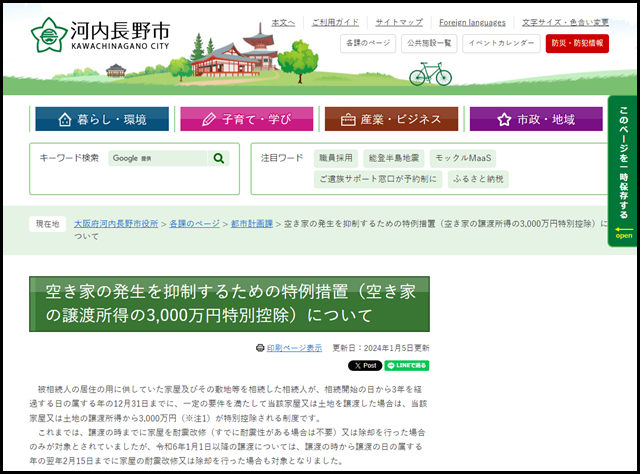Open the 産業・ビジネス menu

pyautogui.click(x=391, y=119)
